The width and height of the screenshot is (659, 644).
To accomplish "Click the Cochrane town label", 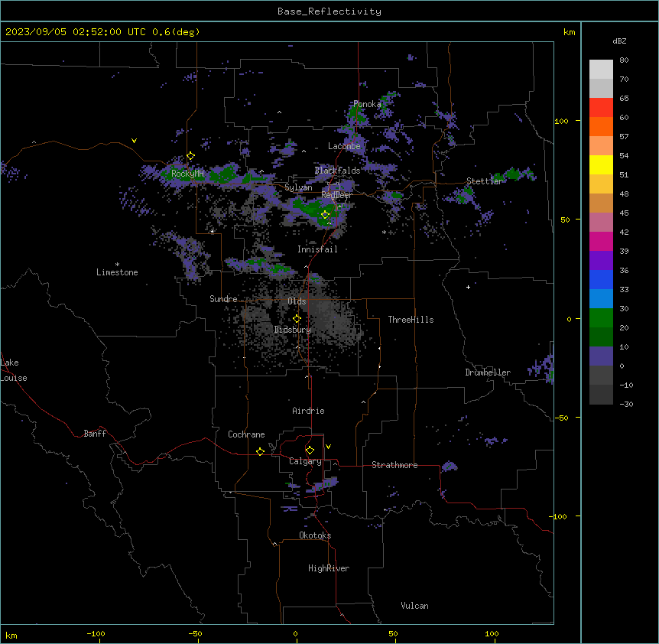I will 246,434.
